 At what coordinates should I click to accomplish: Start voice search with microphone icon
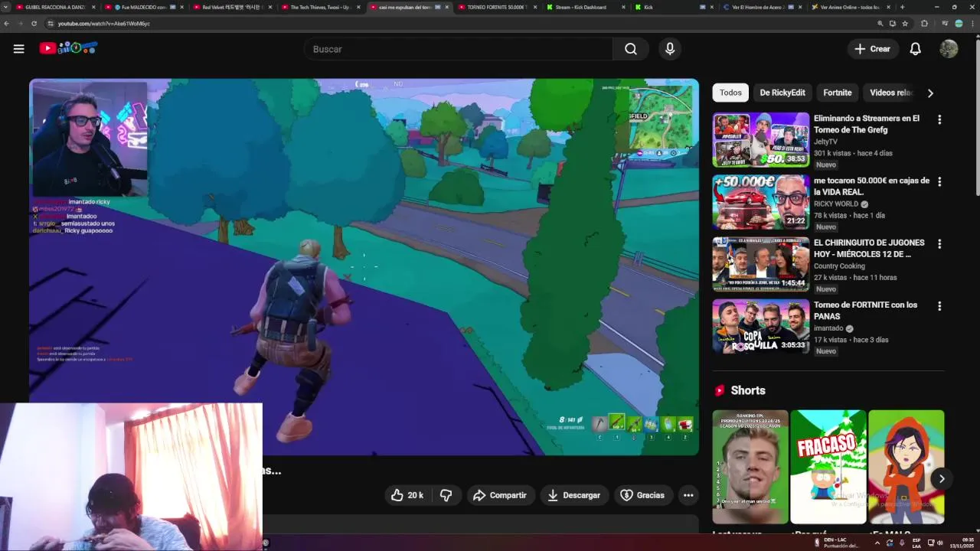(x=670, y=49)
